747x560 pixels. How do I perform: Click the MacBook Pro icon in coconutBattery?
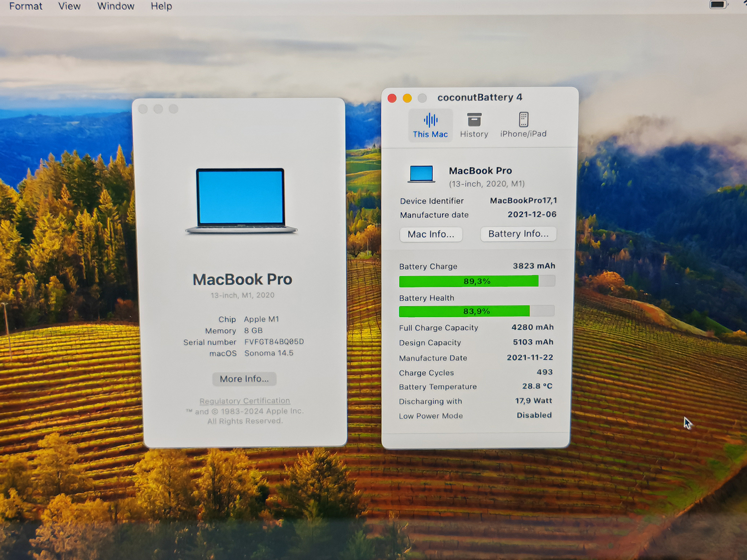tap(421, 174)
